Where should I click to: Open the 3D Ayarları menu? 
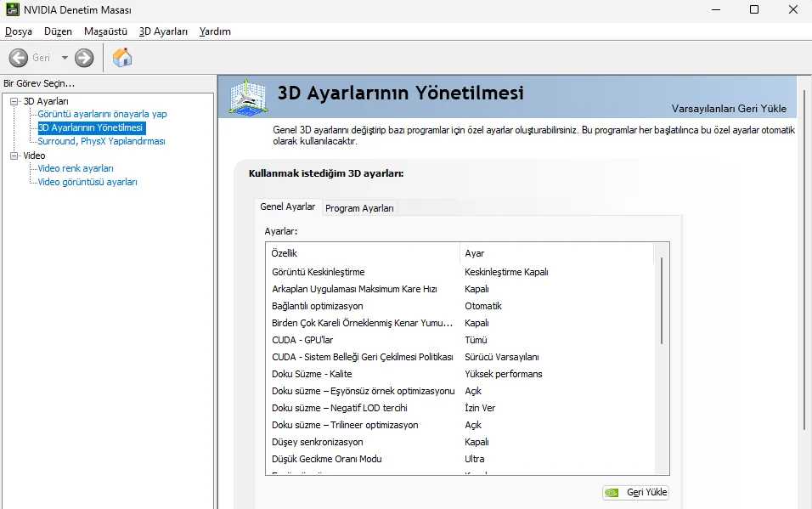click(163, 31)
